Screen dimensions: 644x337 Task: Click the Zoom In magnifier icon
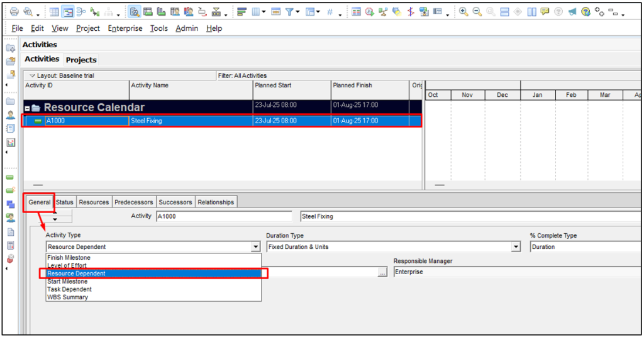[464, 12]
